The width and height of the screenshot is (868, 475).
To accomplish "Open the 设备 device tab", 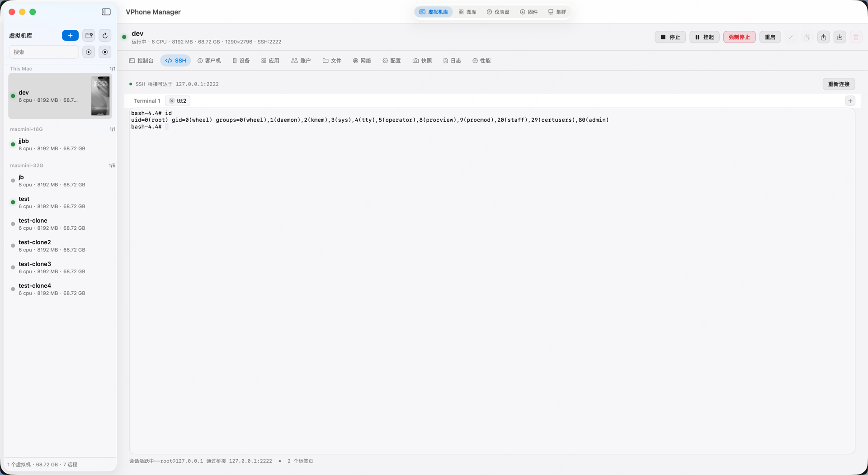I will pyautogui.click(x=241, y=61).
